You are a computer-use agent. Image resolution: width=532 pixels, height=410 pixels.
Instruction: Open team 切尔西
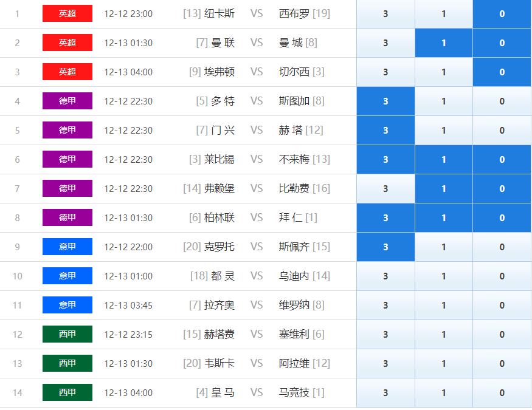294,72
